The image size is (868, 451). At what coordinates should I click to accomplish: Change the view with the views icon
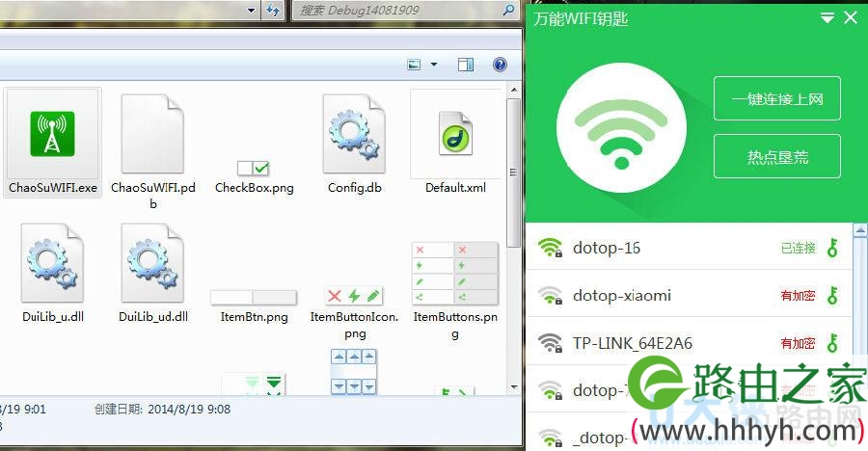(x=414, y=65)
